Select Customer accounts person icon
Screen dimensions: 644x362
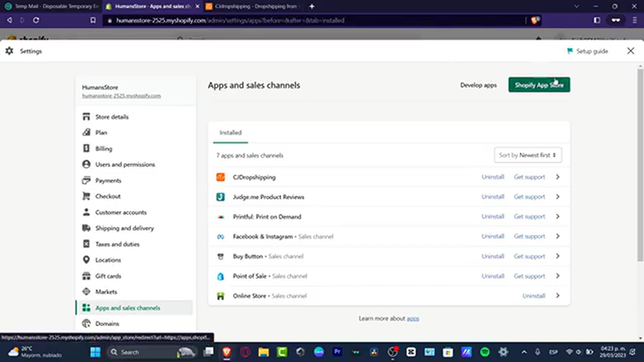coord(86,212)
